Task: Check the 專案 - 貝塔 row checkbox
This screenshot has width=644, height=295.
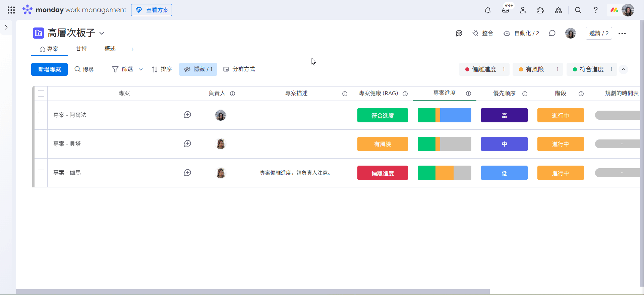Action: click(41, 144)
